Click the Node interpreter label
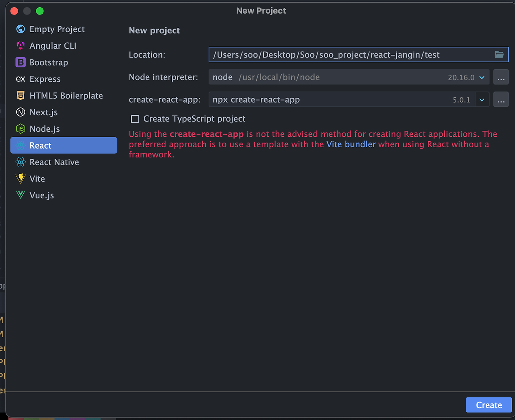 tap(163, 77)
